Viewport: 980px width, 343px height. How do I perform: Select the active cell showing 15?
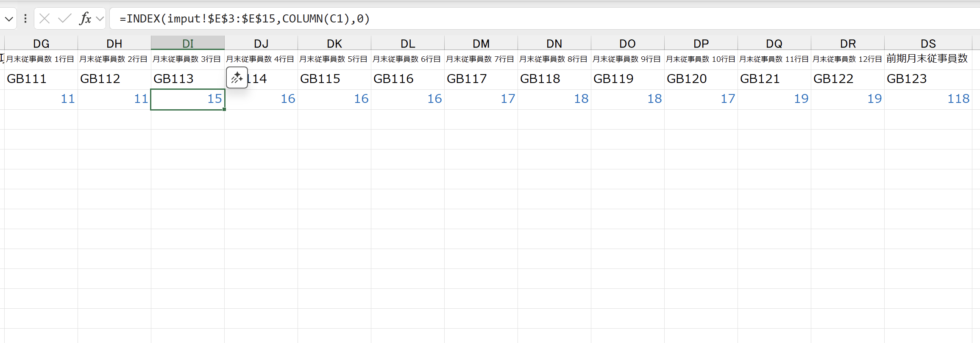(x=188, y=99)
